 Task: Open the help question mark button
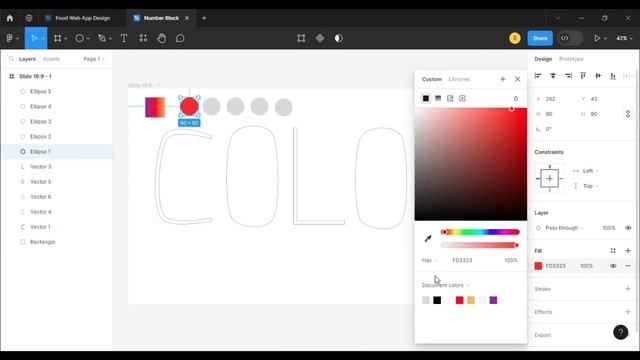pyautogui.click(x=620, y=332)
